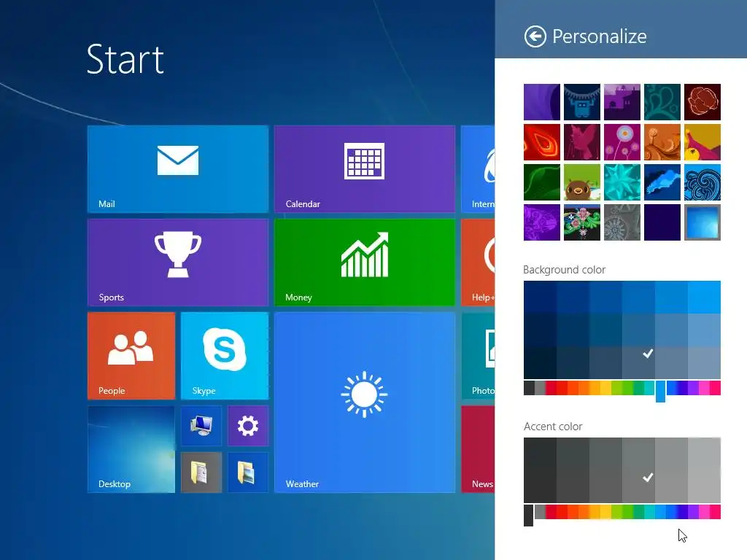The height and width of the screenshot is (560, 747).
Task: Open the Help+Tips tile
Action: click(478, 262)
